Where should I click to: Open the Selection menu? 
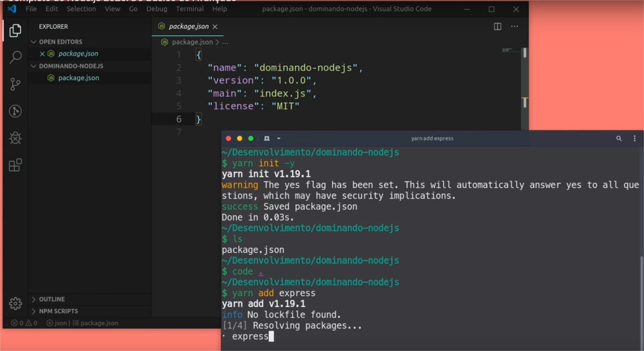(81, 9)
